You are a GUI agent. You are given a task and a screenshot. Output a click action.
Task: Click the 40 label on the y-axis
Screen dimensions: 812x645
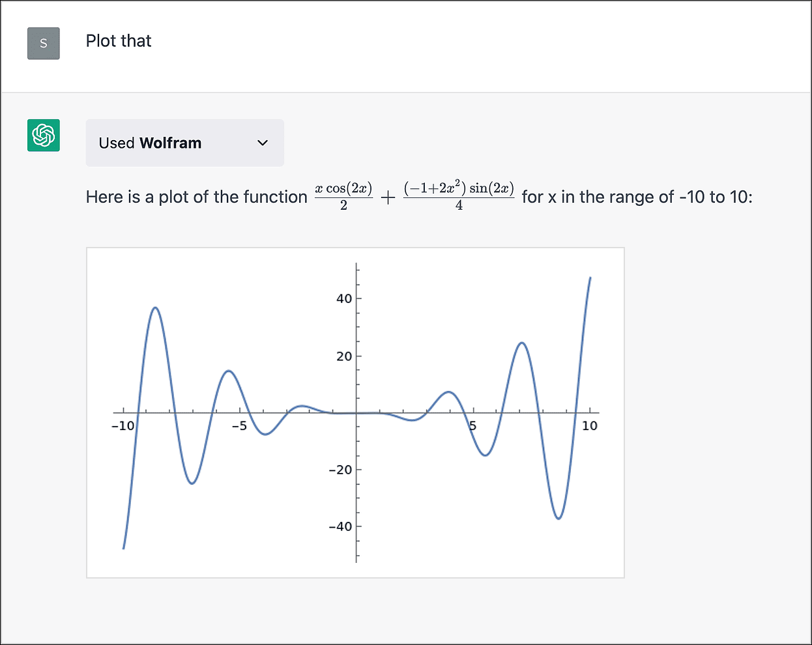point(344,299)
